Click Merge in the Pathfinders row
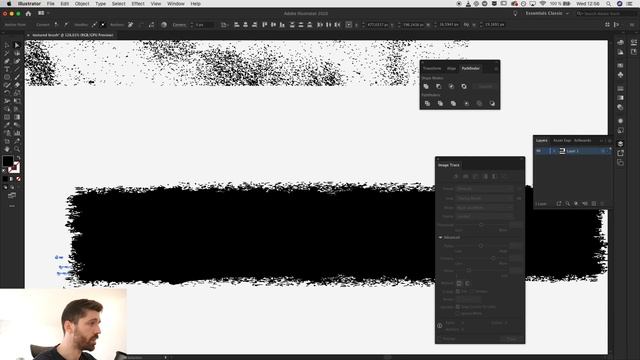640x360 pixels. 453,104
